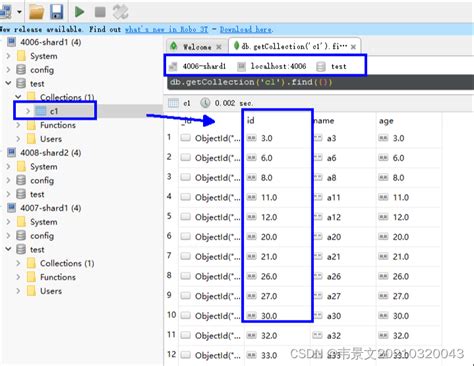This screenshot has height=366, width=474.
Task: Run the query with the green play button
Action: [x=79, y=12]
